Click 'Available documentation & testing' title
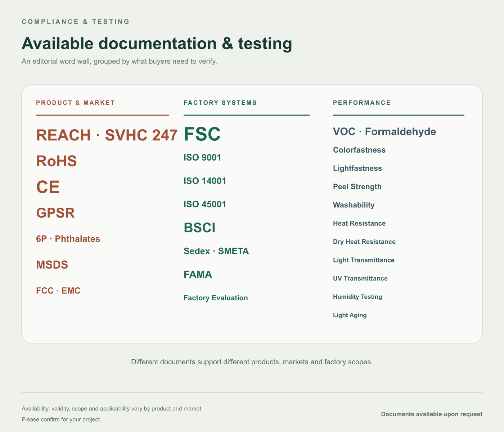504x432 pixels. pyautogui.click(x=157, y=44)
